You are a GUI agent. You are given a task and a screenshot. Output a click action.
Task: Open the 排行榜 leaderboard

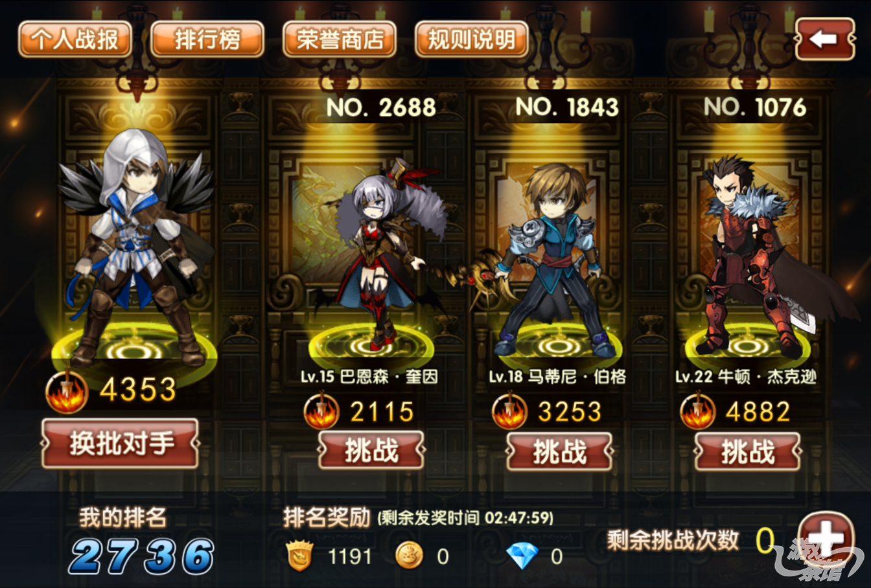point(207,40)
